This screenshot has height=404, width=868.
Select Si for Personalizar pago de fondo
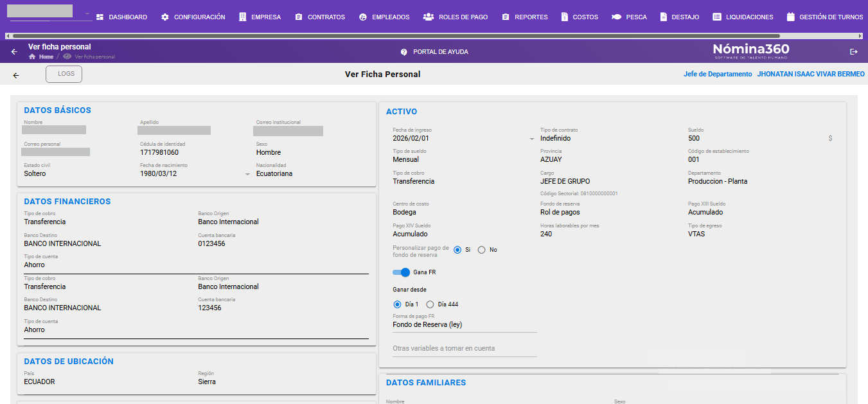pos(457,250)
